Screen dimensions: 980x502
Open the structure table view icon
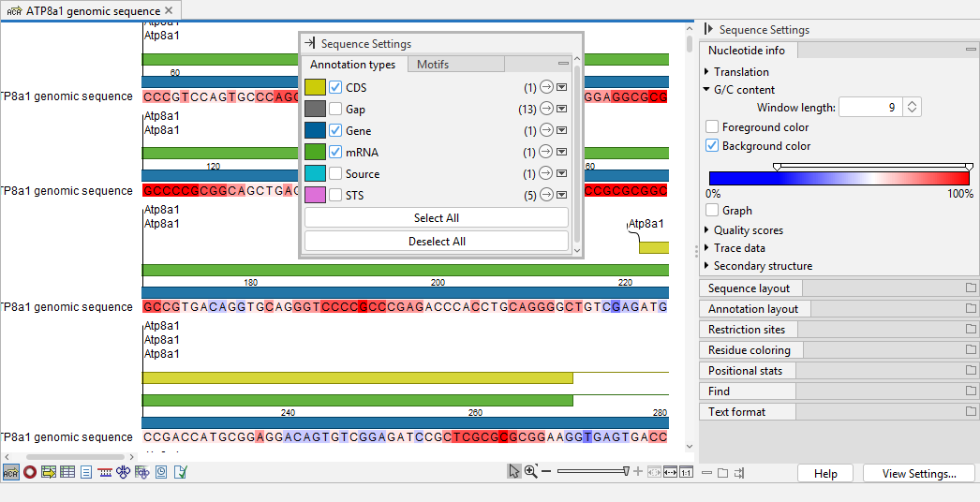(141, 473)
